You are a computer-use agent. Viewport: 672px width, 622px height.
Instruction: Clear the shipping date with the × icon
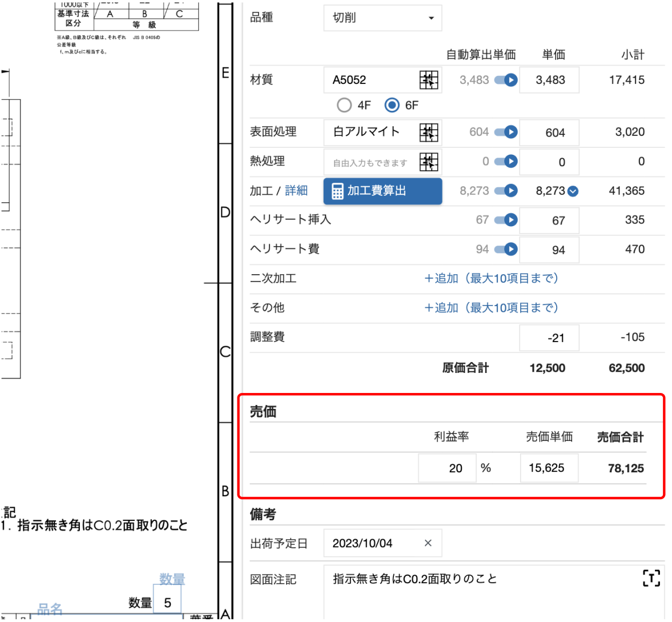tap(428, 543)
